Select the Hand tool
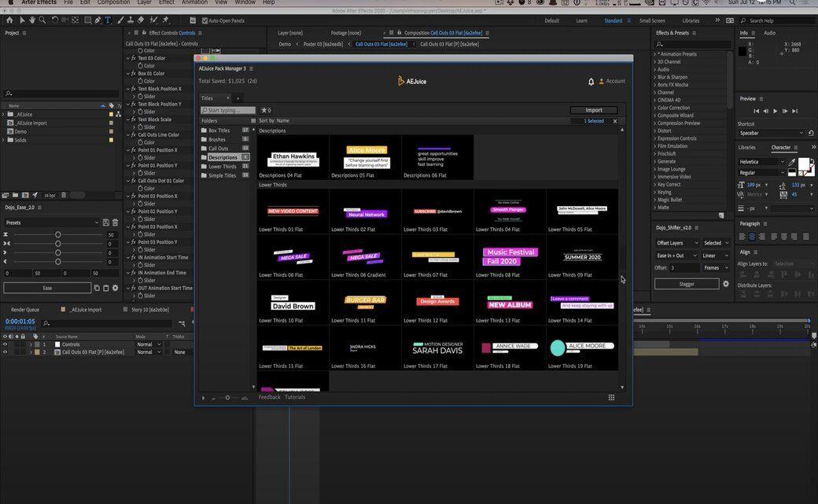818x504 pixels. (x=31, y=20)
